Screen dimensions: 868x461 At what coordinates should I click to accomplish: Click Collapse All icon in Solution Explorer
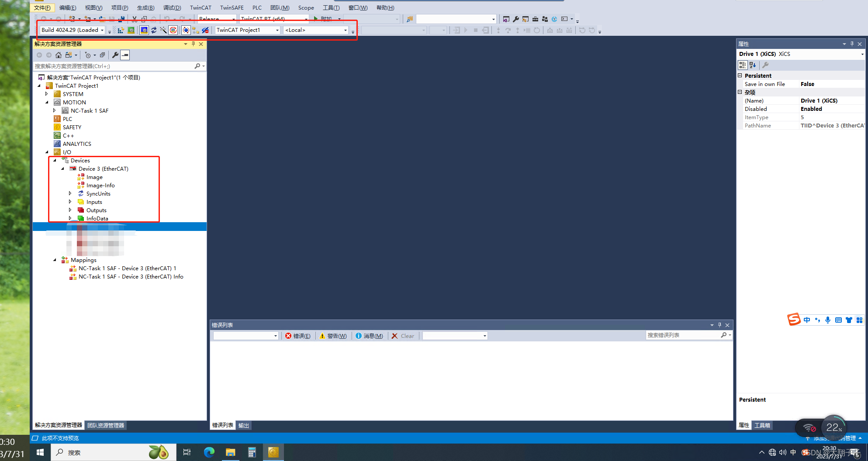pos(102,55)
